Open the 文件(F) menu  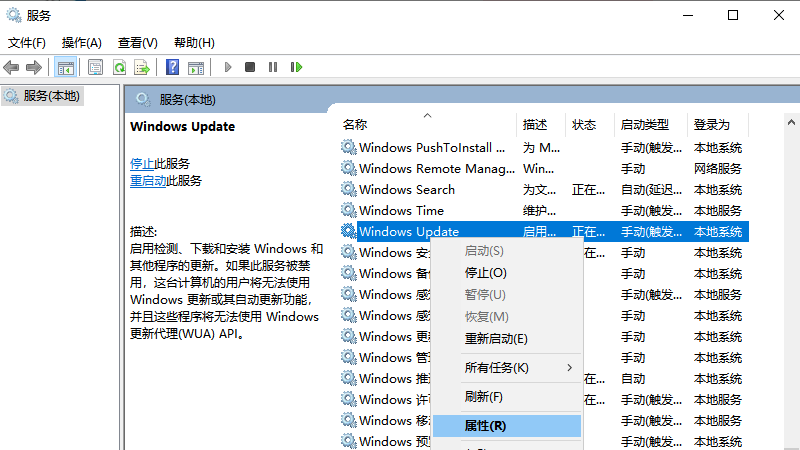27,42
